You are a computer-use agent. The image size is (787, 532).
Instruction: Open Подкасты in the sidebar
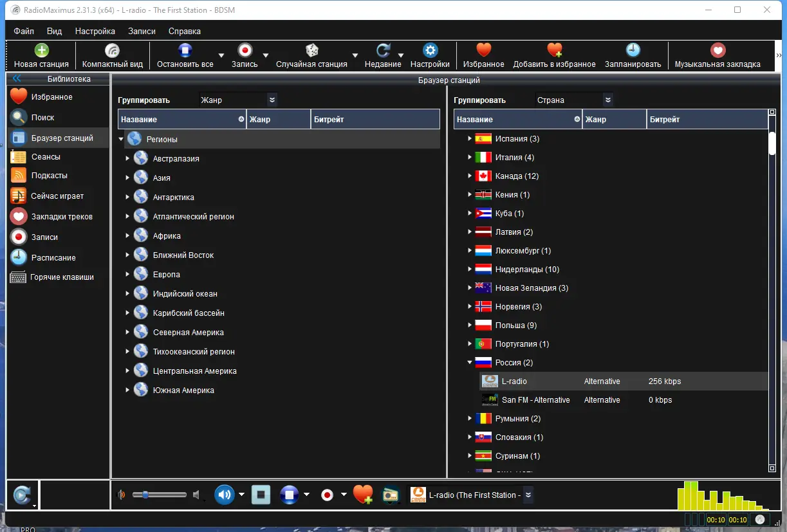click(58, 175)
